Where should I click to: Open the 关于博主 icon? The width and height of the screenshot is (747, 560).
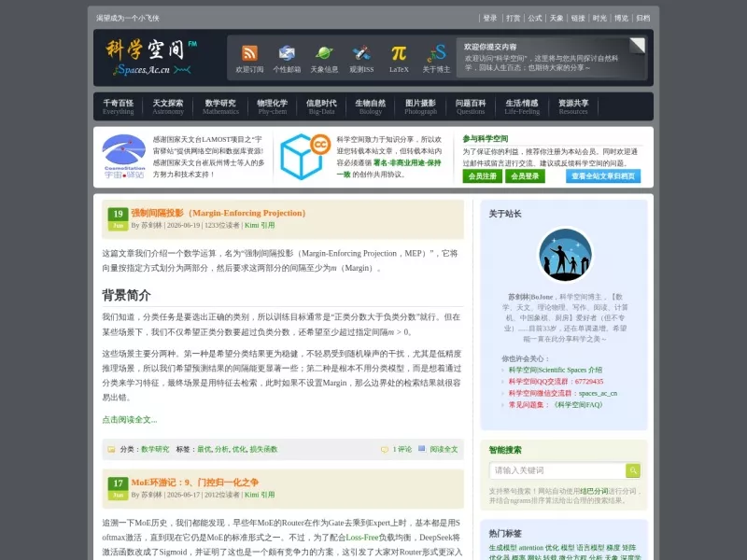[x=436, y=53]
